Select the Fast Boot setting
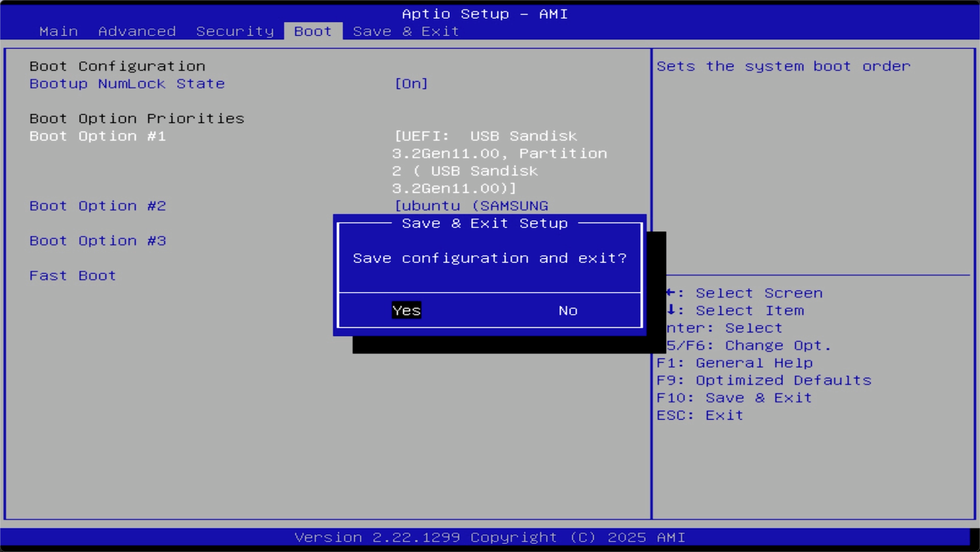This screenshot has height=552, width=980. click(73, 276)
